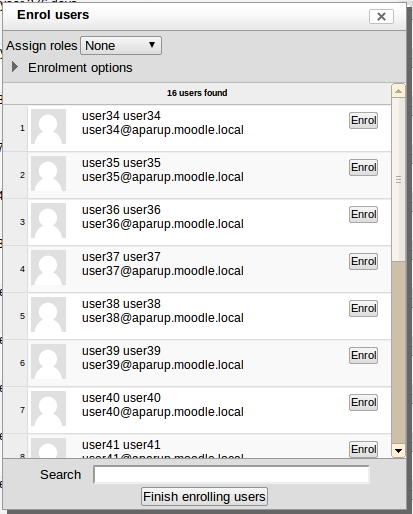Open the Assign roles dropdown
Viewport: 413px width, 514px height.
121,46
